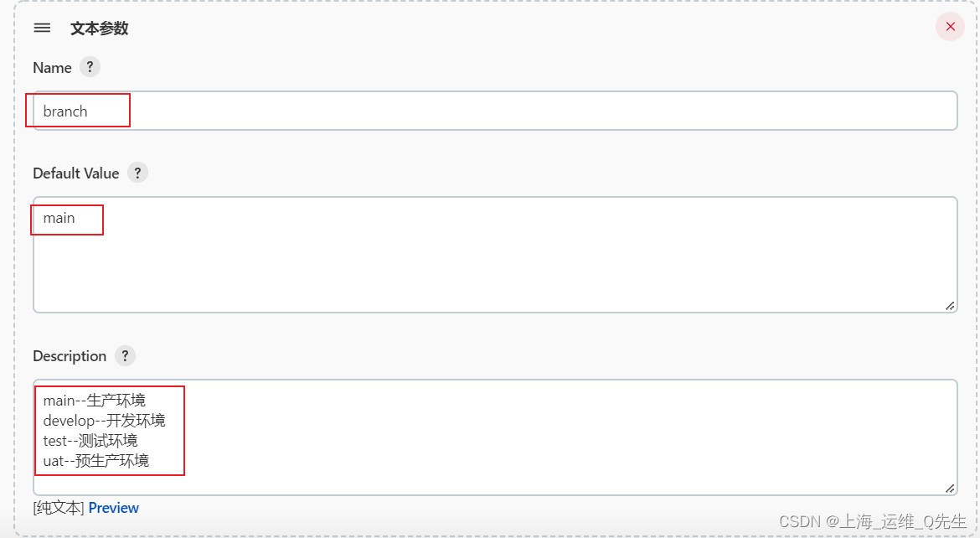Click the [纯文本] format label
980x538 pixels.
coord(59,508)
